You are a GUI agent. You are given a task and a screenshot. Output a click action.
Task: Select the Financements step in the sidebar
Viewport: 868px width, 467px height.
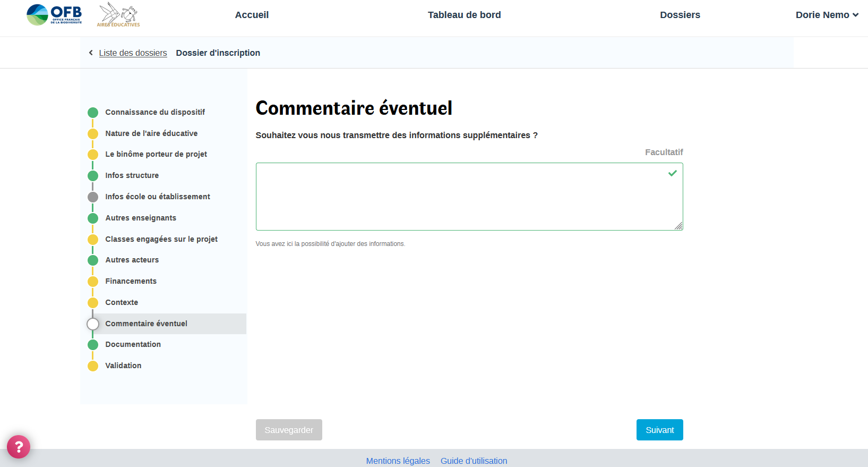(131, 281)
